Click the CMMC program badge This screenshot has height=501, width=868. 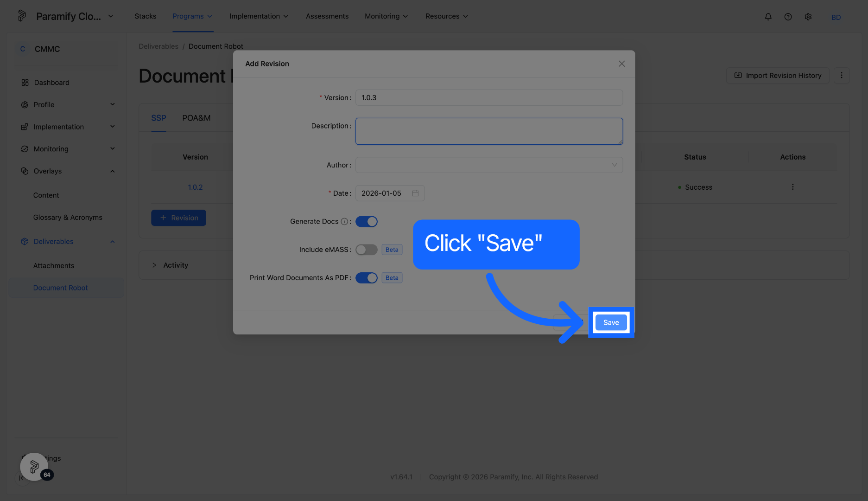pyautogui.click(x=22, y=49)
